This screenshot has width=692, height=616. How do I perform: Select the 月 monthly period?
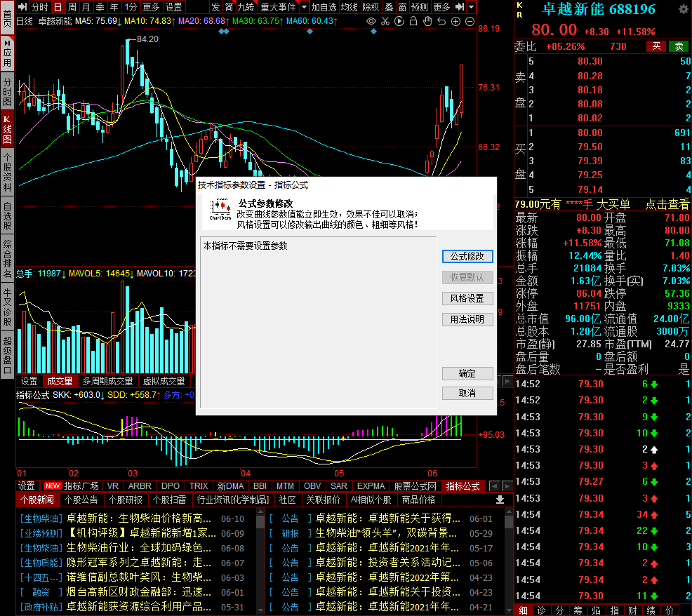point(86,6)
